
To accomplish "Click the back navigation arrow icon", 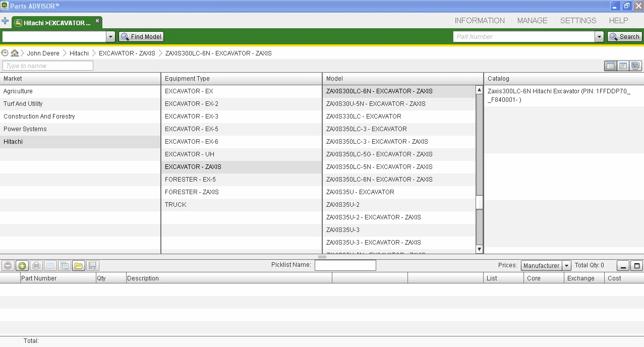I will point(5,52).
